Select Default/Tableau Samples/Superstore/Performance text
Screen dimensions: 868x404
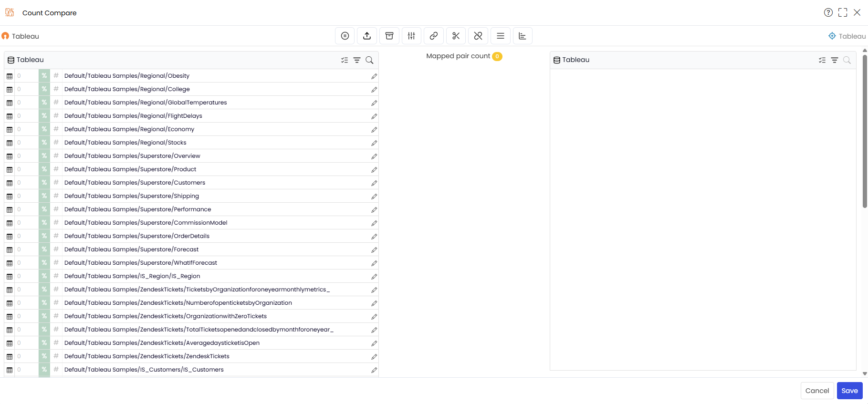pyautogui.click(x=137, y=209)
